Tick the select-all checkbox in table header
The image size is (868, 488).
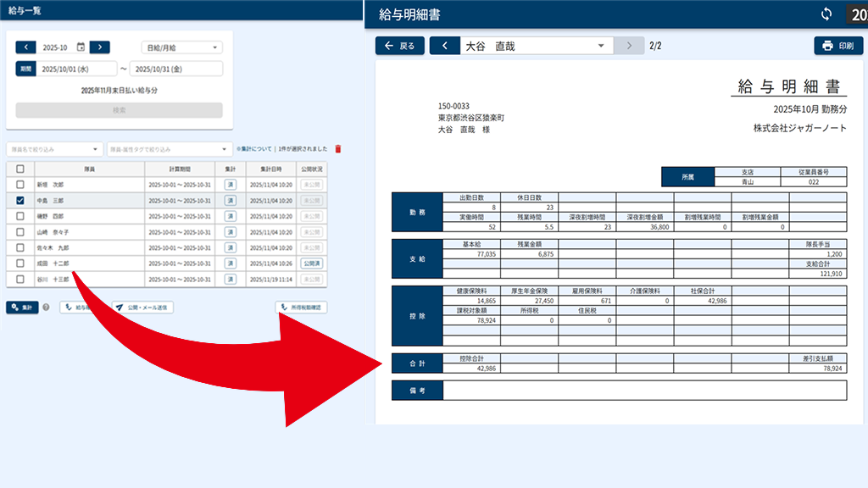[x=20, y=169]
